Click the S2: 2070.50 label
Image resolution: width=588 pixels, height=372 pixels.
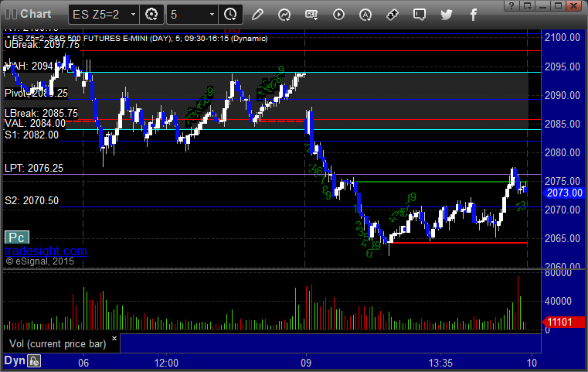pos(32,200)
